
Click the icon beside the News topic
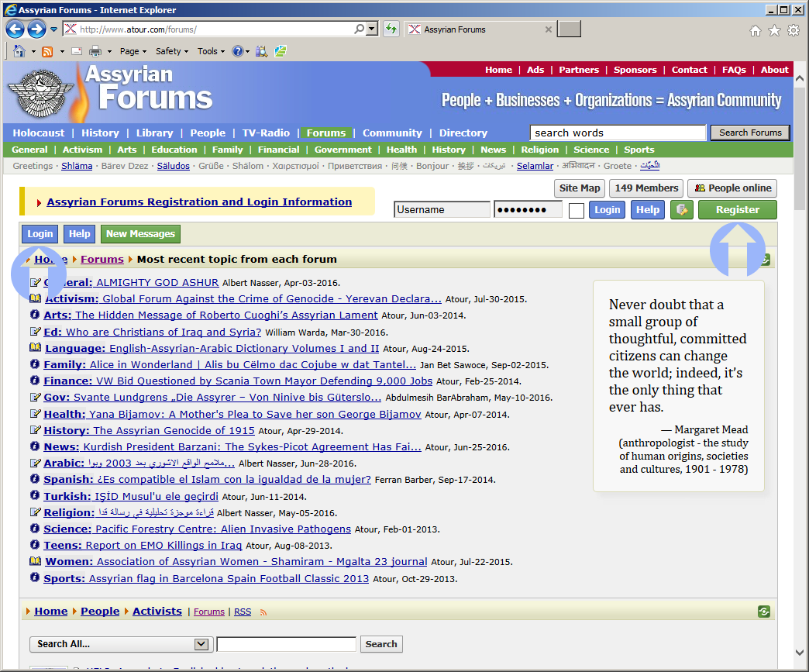[35, 446]
